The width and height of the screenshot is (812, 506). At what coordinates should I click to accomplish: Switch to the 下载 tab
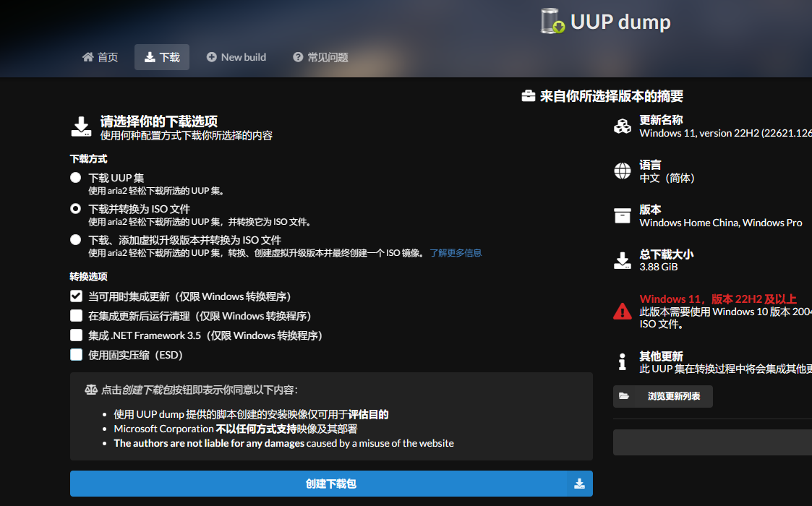point(162,57)
